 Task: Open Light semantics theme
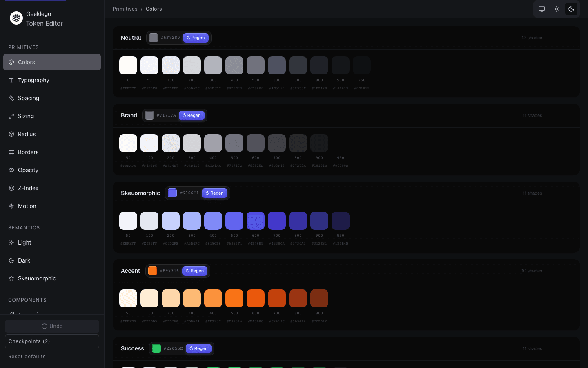(x=52, y=242)
